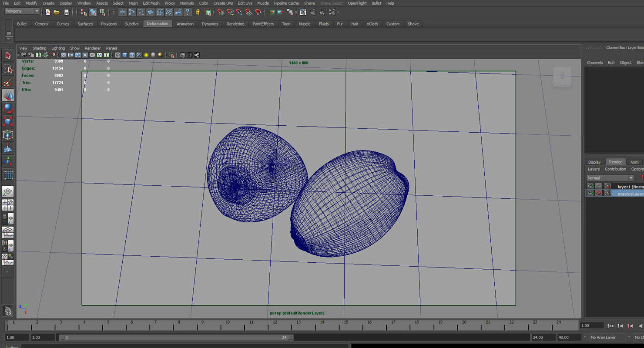The width and height of the screenshot is (644, 348).
Task: Open the viewport Lighting menu
Action: pyautogui.click(x=58, y=48)
